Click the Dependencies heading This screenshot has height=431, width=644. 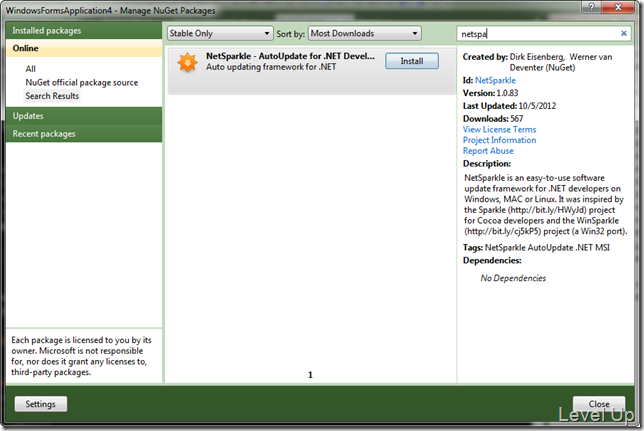coord(492,260)
